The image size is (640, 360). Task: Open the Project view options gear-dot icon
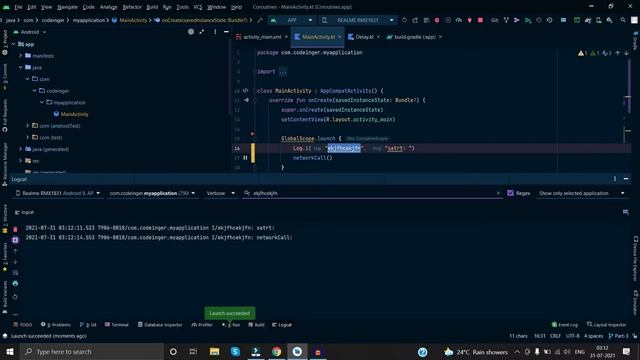pyautogui.click(x=191, y=31)
